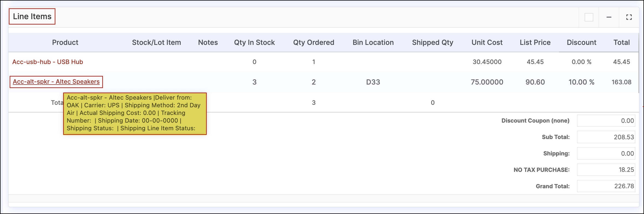Collapse the Line Items panel with minus icon
The width and height of the screenshot is (644, 214).
click(x=609, y=17)
